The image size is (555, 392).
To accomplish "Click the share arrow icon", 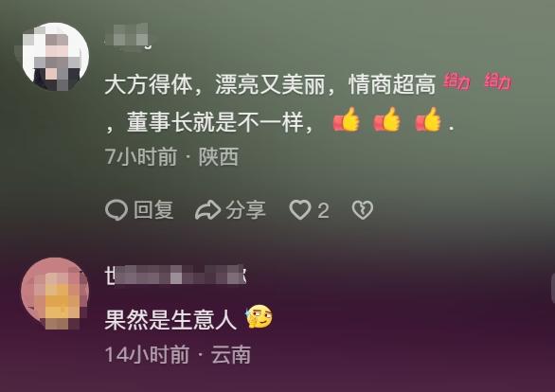I will [207, 210].
